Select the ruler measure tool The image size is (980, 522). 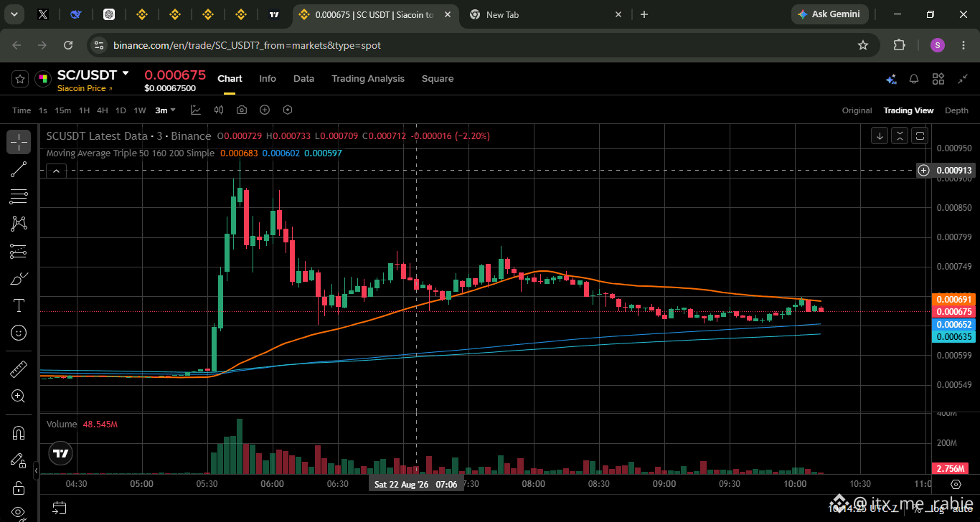pyautogui.click(x=19, y=369)
